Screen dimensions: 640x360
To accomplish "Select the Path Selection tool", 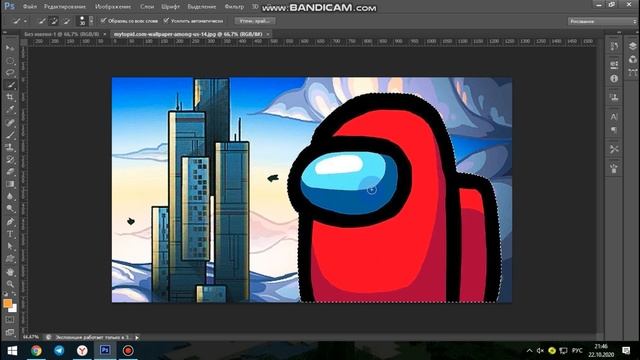I will coord(10,247).
